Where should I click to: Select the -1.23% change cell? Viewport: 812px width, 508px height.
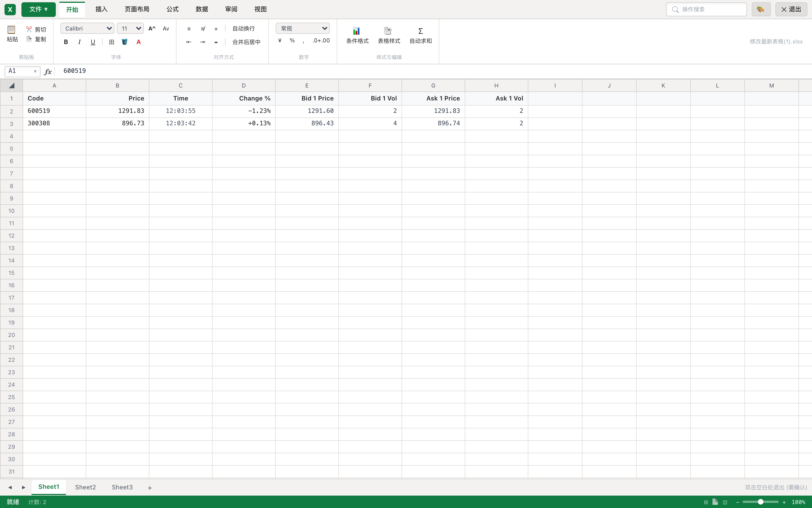[x=244, y=111]
